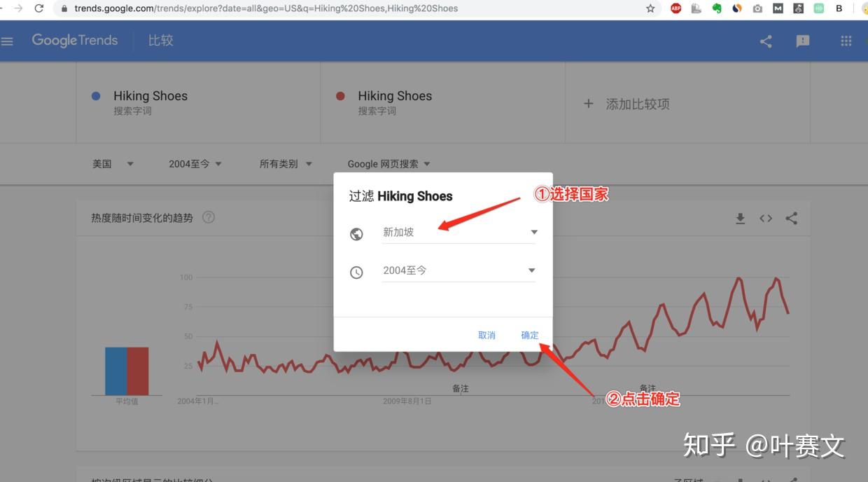This screenshot has height=482, width=868.
Task: Click the SimilarWeb extension icon
Action: point(737,8)
